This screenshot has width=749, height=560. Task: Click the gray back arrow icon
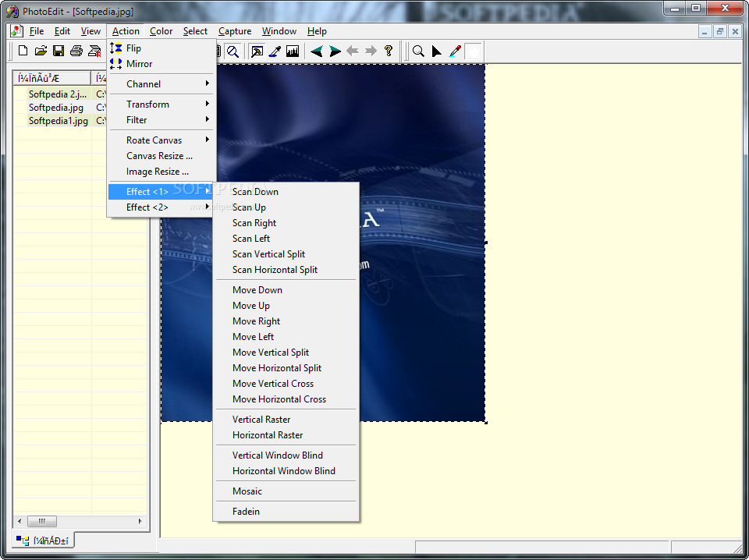(353, 51)
